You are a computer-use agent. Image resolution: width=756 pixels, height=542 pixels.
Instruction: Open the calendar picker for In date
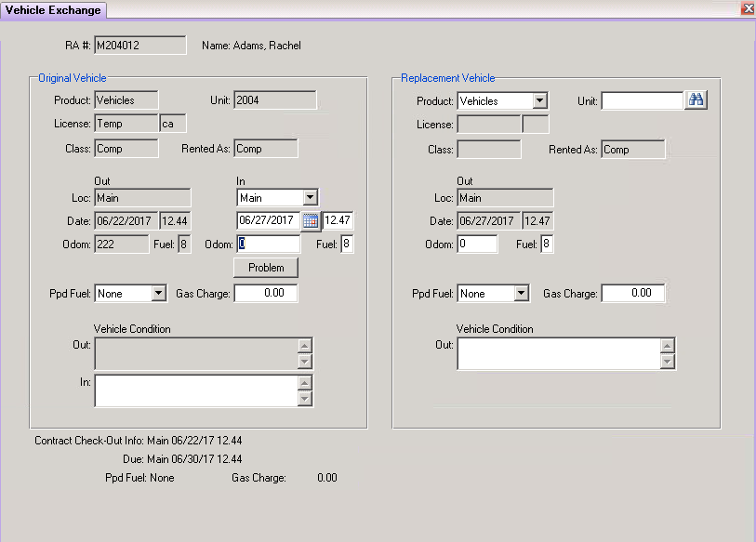click(x=311, y=221)
